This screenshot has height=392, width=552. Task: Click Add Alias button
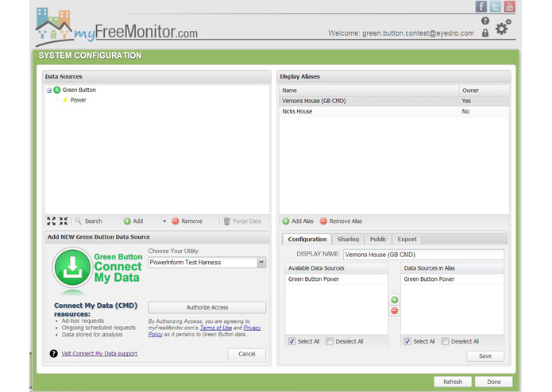(x=298, y=221)
